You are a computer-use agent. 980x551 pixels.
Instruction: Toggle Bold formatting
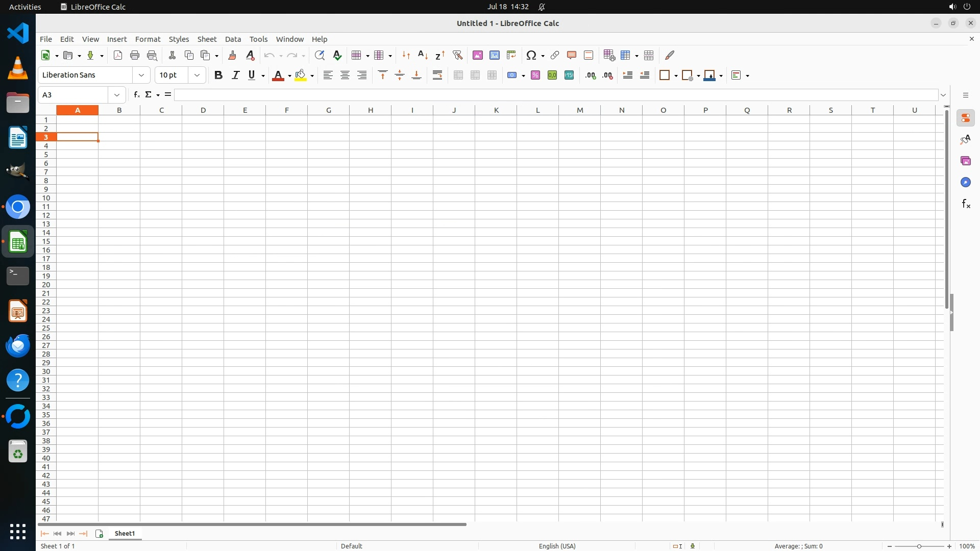click(x=218, y=75)
